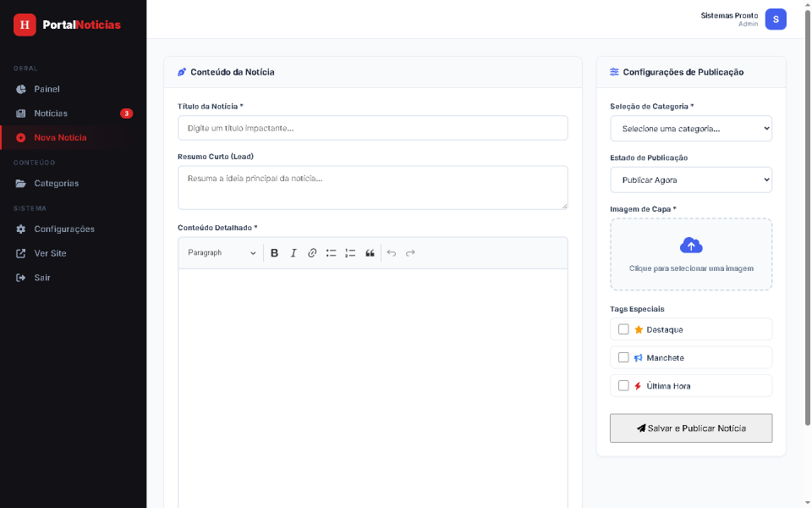The height and width of the screenshot is (508, 812).
Task: Insert a link using the editor toolbar
Action: (x=312, y=253)
